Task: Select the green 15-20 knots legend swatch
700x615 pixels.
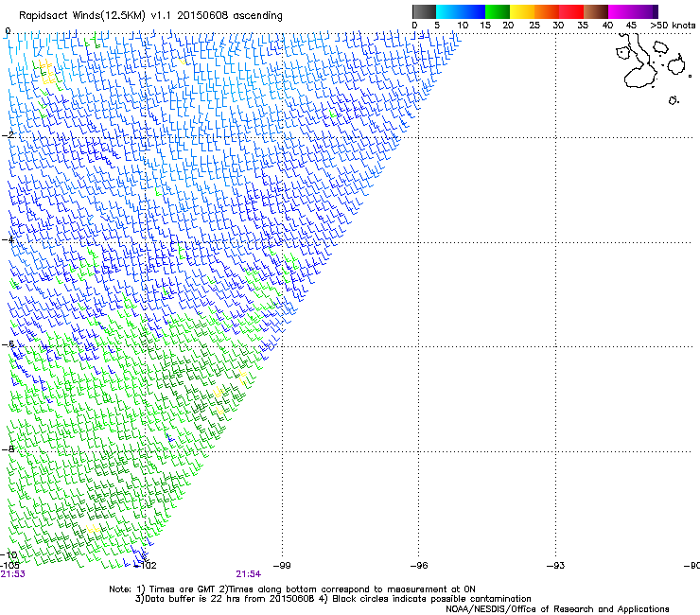Action: point(498,11)
